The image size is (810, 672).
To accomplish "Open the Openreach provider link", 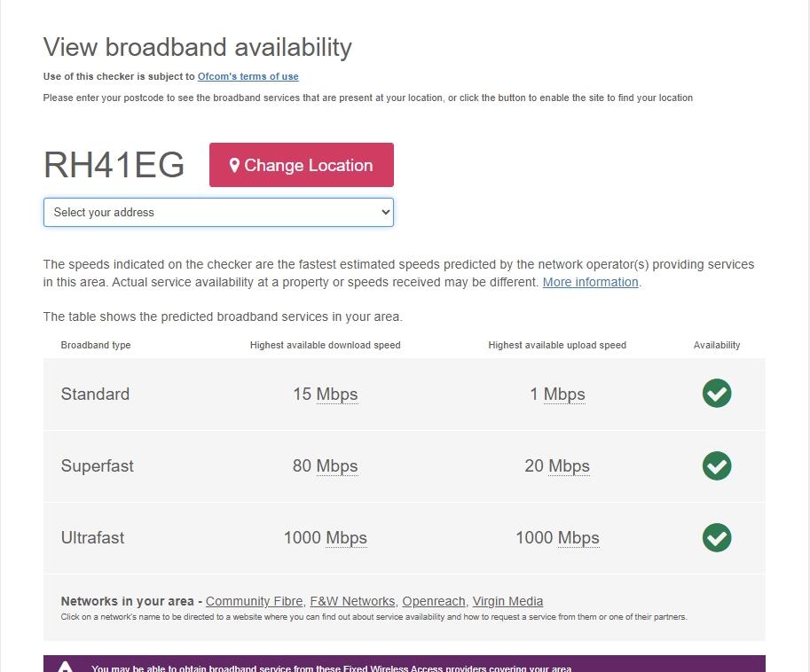I will click(433, 601).
